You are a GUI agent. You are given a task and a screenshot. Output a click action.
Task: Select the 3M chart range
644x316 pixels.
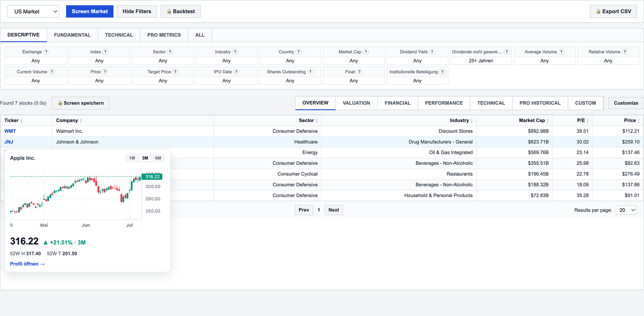tap(145, 158)
